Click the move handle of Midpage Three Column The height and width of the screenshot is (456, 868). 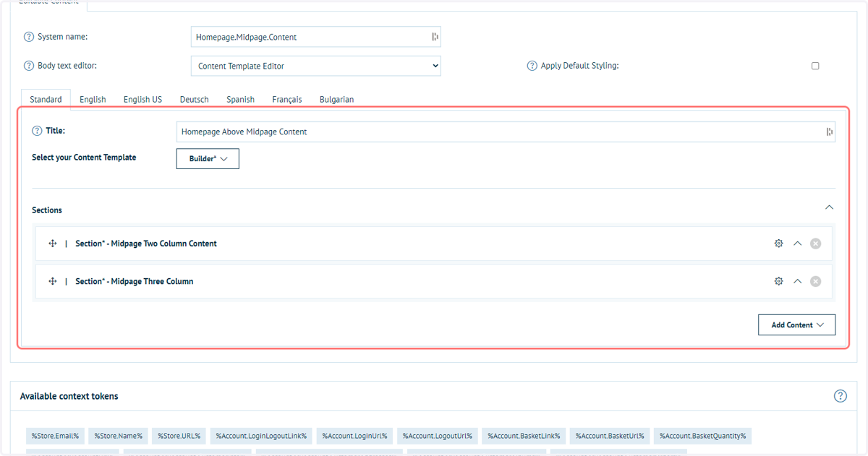(53, 281)
